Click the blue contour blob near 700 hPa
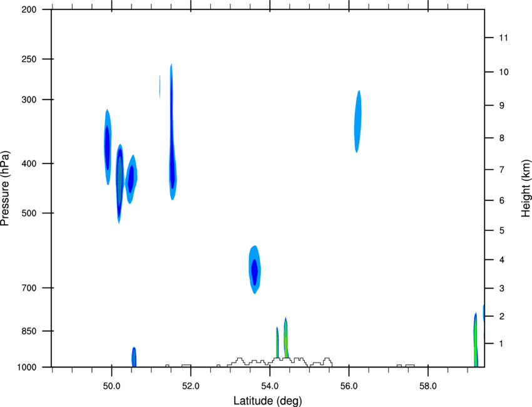532x407 pixels. tap(255, 269)
